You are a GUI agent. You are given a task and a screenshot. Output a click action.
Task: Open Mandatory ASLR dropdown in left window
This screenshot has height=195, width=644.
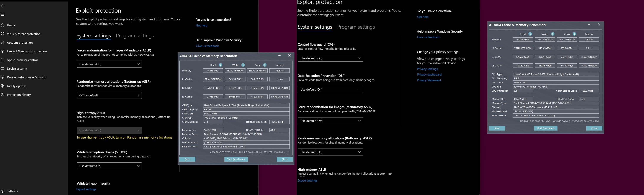coord(109,64)
